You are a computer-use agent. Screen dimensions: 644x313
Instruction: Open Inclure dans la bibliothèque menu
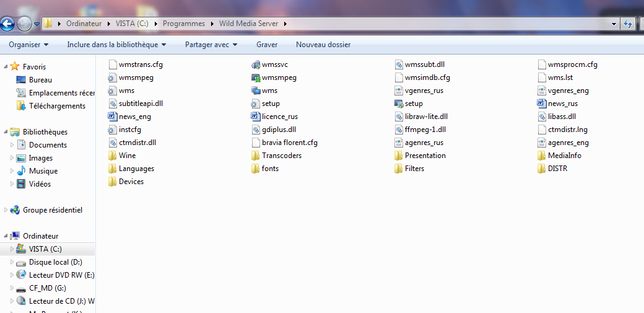click(x=116, y=45)
